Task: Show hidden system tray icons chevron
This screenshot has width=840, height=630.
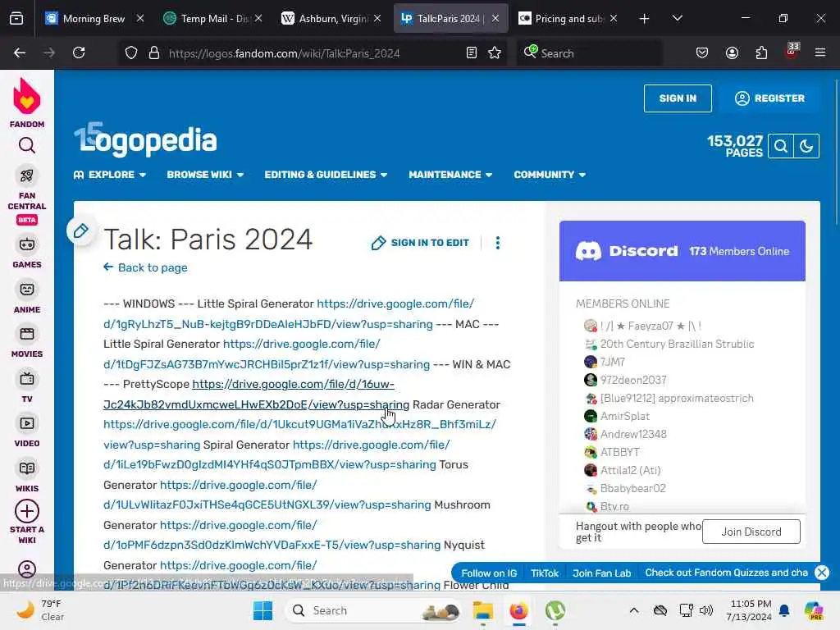Action: [x=634, y=610]
